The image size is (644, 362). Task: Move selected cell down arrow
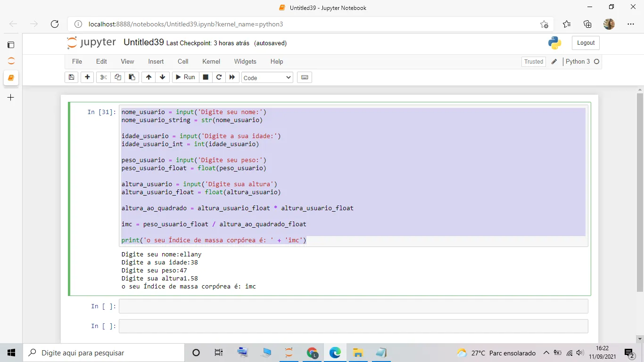tap(163, 77)
